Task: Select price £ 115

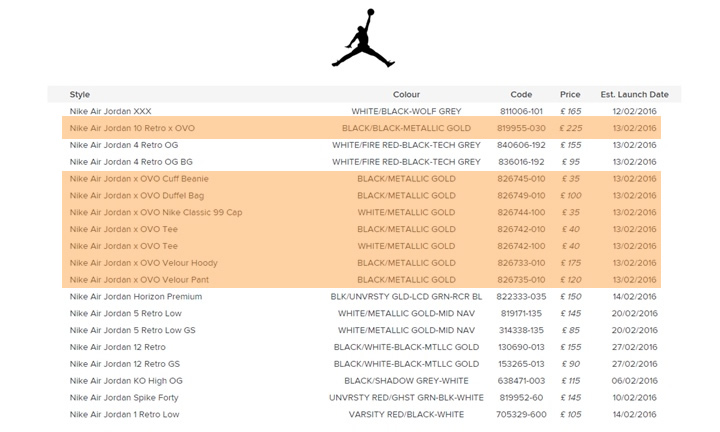Action: (x=570, y=381)
